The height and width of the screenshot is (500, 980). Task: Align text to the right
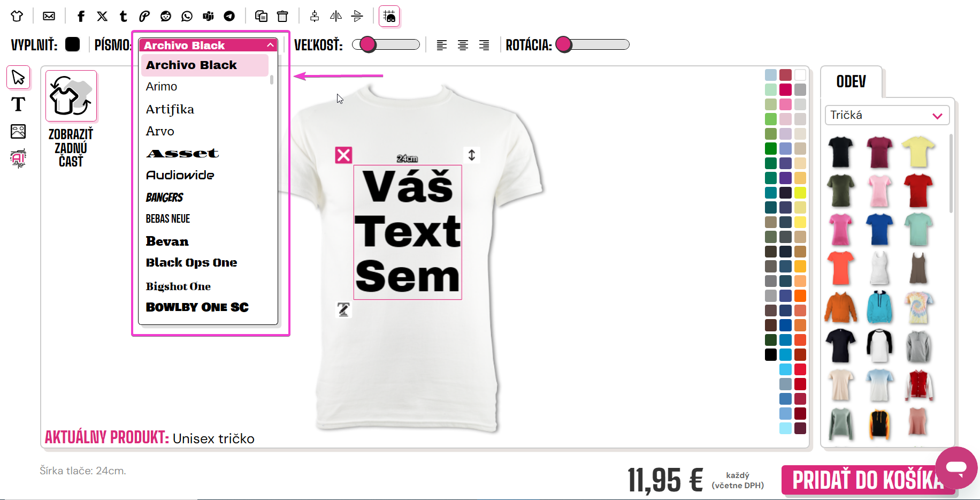[x=484, y=45]
